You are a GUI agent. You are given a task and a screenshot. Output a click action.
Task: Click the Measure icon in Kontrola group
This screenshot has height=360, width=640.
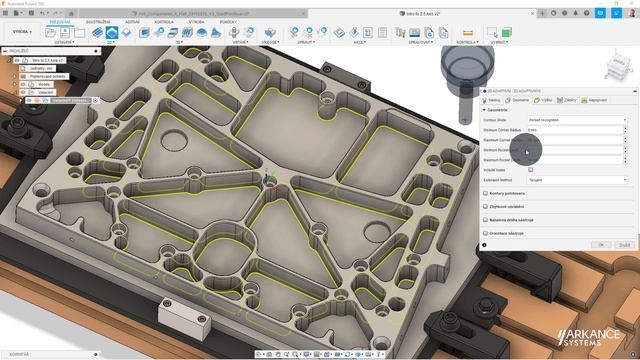pyautogui.click(x=468, y=32)
